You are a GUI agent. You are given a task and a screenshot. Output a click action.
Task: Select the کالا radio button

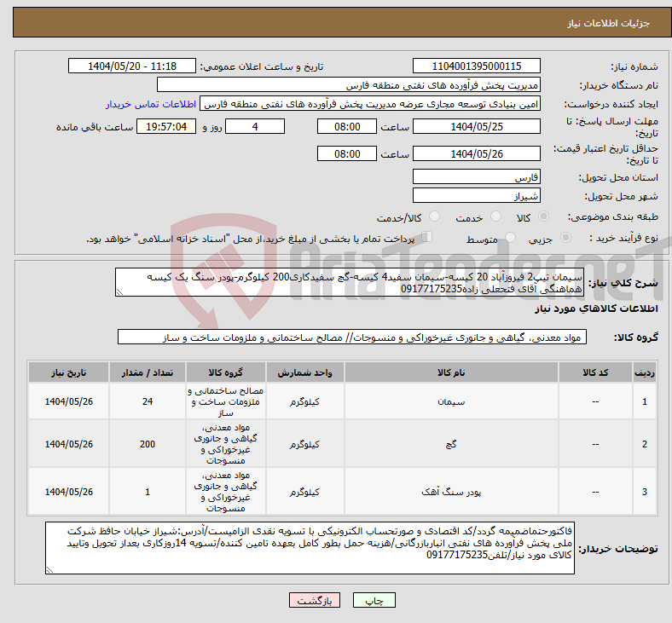543,216
